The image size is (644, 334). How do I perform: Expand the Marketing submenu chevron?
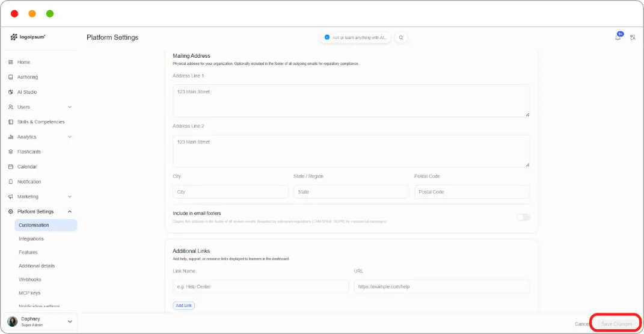click(x=70, y=196)
